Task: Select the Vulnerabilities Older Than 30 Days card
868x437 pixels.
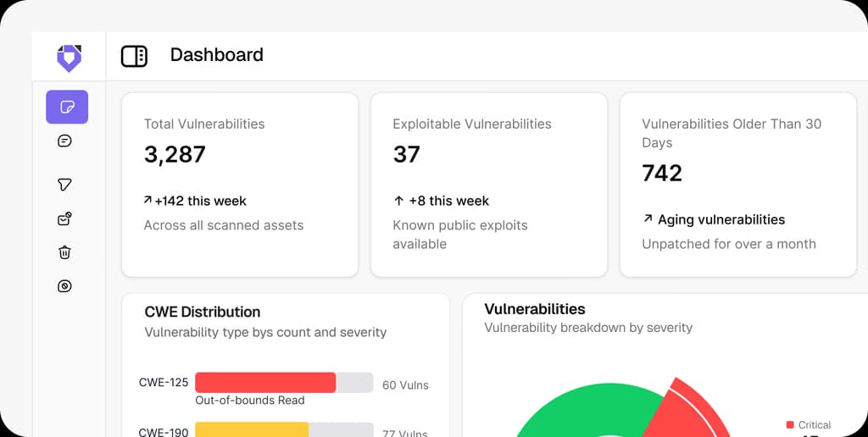Action: point(738,185)
